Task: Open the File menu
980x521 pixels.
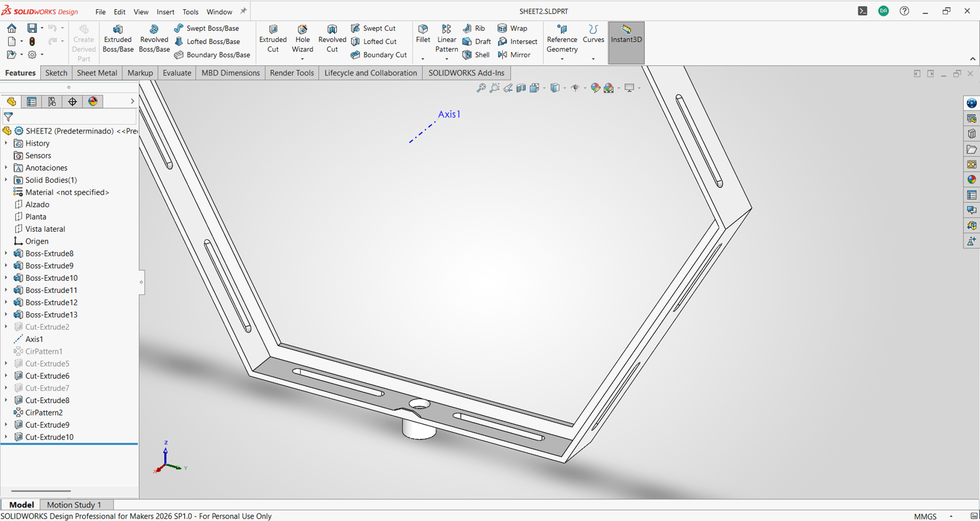Action: [100, 12]
